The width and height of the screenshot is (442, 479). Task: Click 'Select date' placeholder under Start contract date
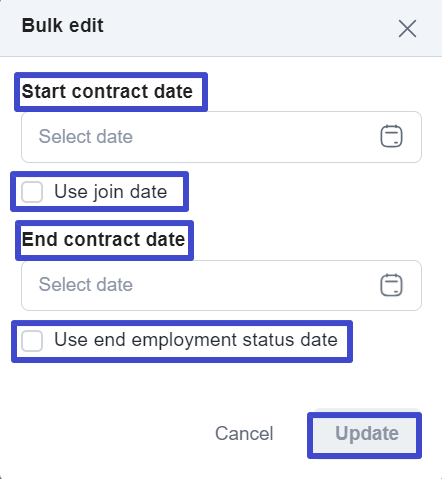pos(86,136)
